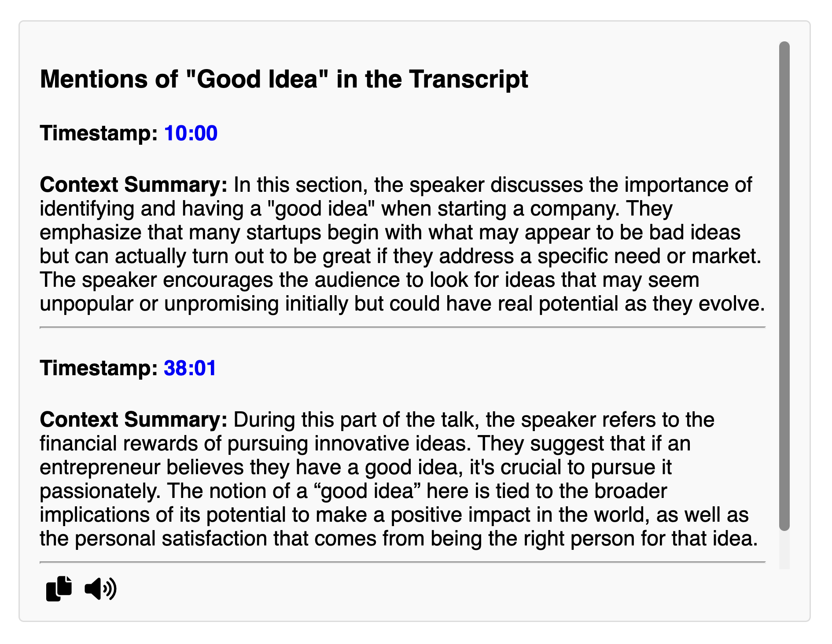Image resolution: width=832 pixels, height=644 pixels.
Task: Click the vertical scrollbar thumb
Action: tap(784, 286)
